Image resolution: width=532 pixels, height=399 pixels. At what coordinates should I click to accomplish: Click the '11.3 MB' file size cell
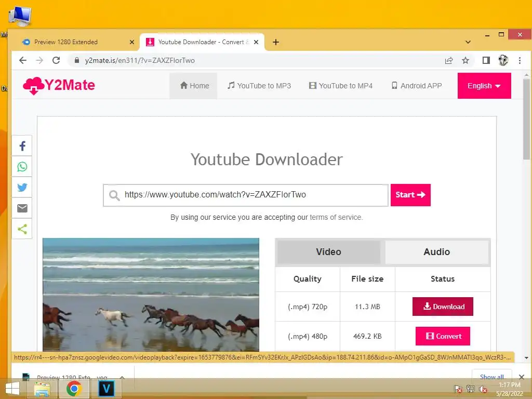(x=367, y=307)
